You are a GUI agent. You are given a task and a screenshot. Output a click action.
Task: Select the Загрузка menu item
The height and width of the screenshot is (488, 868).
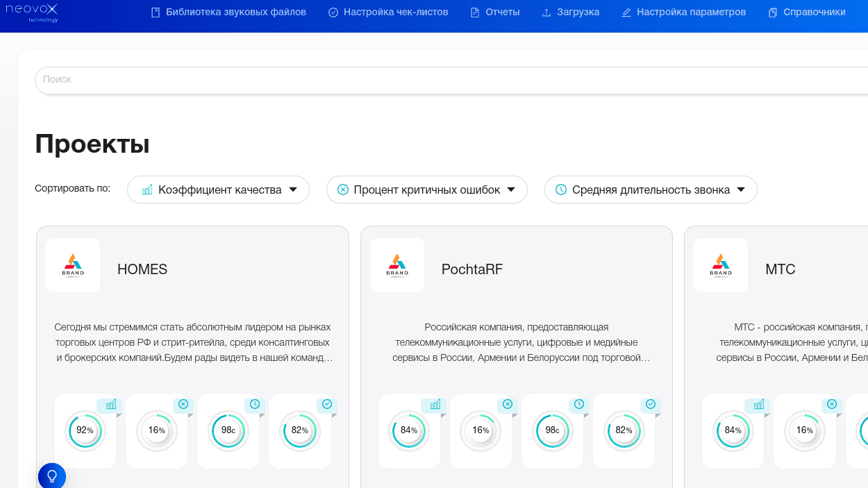[x=570, y=12]
